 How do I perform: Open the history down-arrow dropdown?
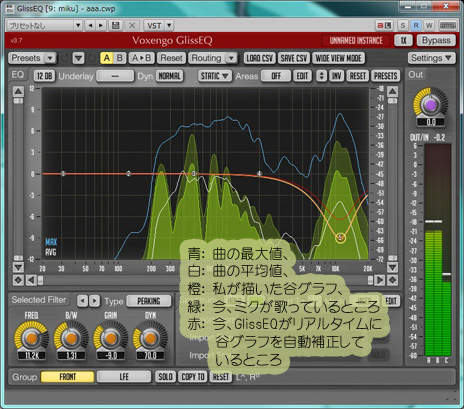tap(79, 58)
